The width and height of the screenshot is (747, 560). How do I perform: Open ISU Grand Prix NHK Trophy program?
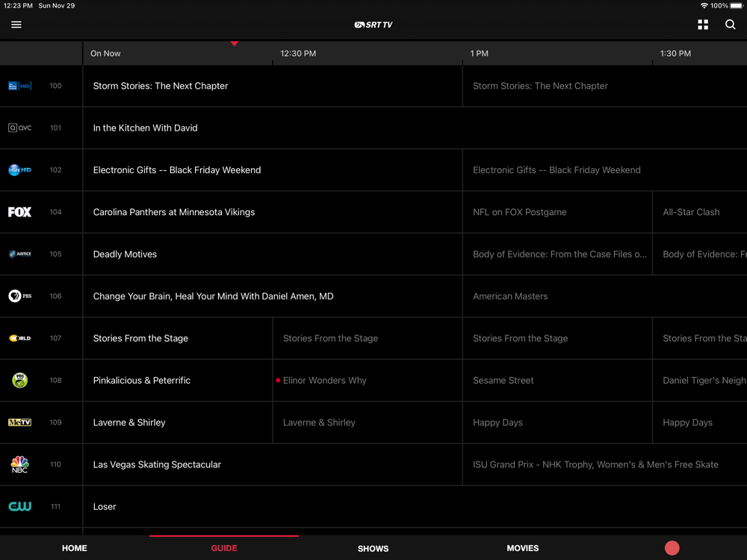pos(605,464)
